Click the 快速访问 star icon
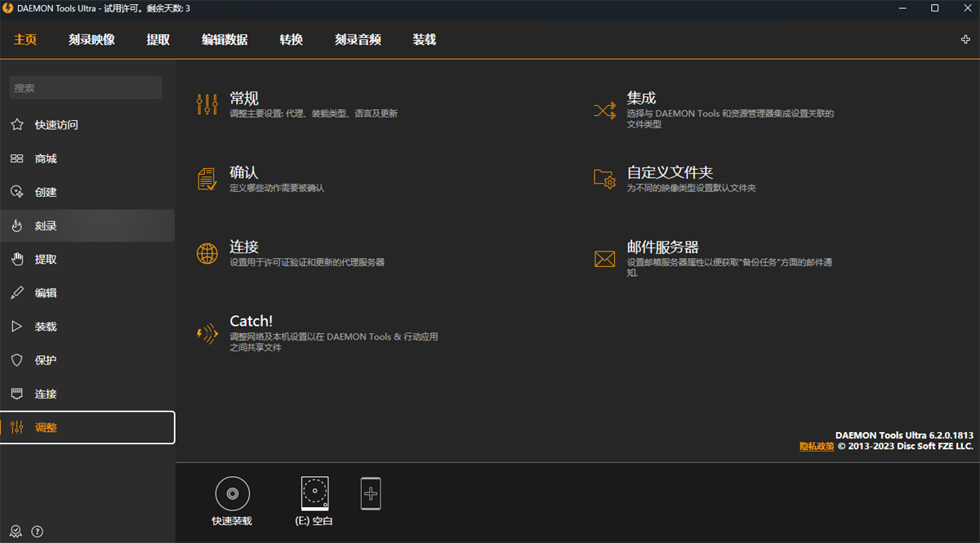The width and height of the screenshot is (980, 543). tap(17, 125)
